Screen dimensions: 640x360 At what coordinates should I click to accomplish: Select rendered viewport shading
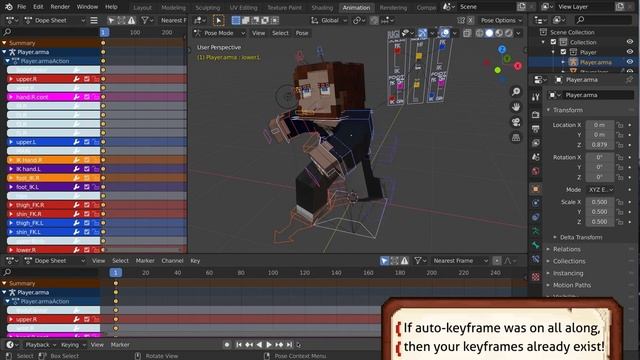tap(509, 33)
